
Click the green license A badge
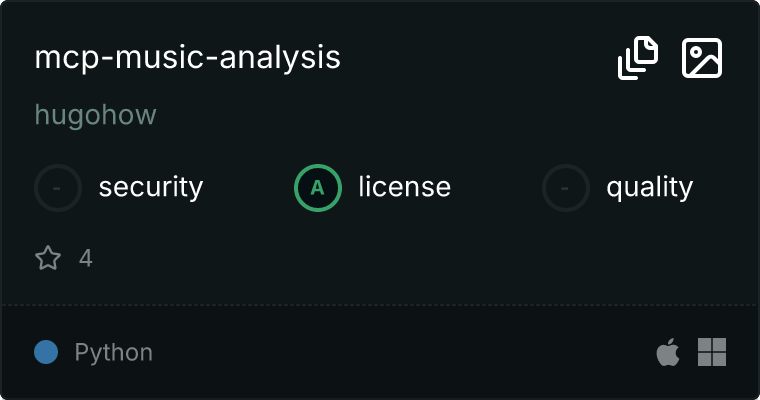pyautogui.click(x=318, y=187)
